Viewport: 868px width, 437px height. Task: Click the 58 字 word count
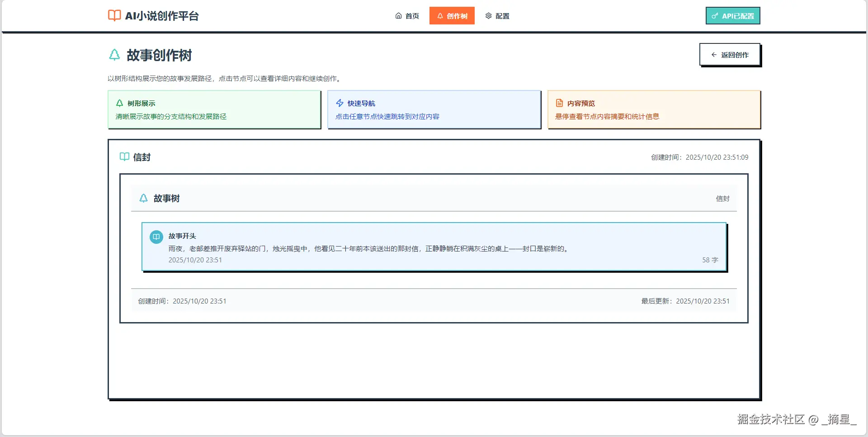tap(710, 260)
